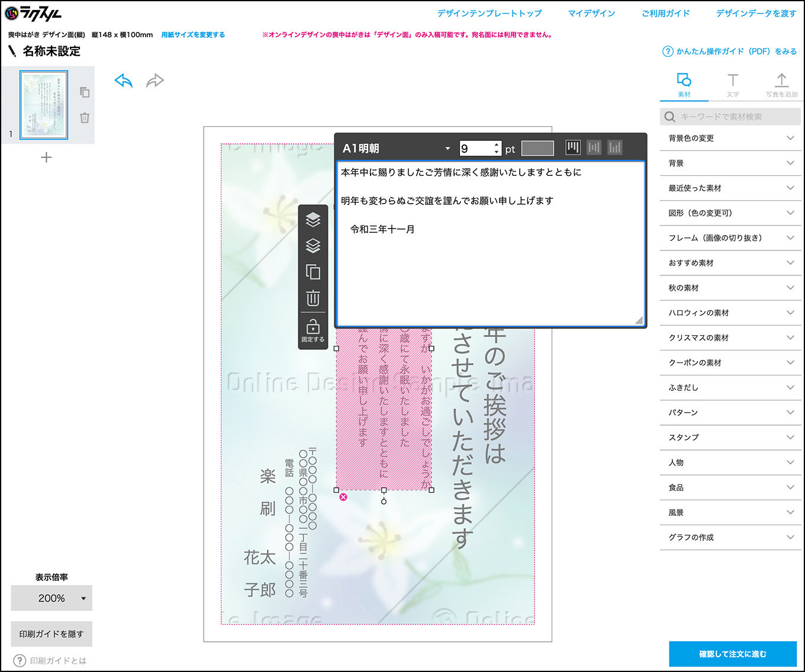Open デザインデータを渡す in the top navigation

point(756,13)
